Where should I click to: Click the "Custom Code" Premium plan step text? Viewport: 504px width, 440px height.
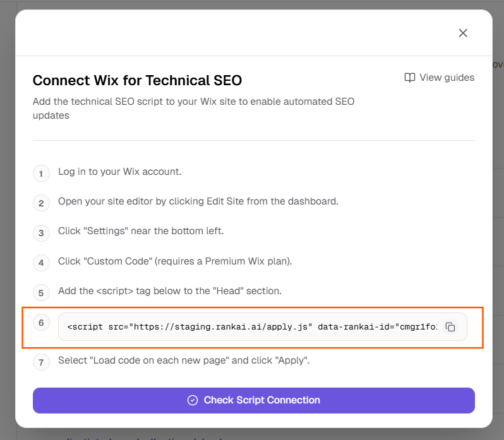click(175, 261)
